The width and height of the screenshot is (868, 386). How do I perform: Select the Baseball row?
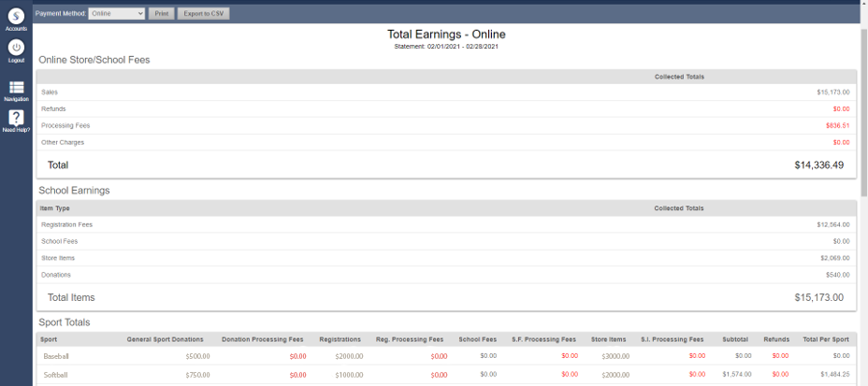[446, 356]
